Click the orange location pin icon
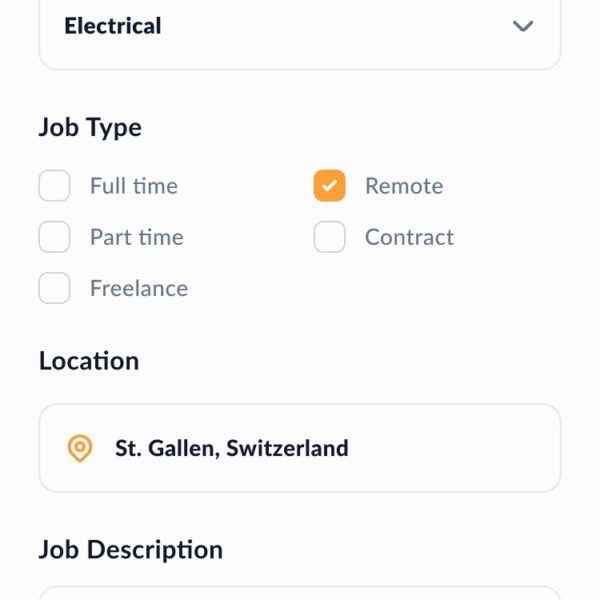Image resolution: width=600 pixels, height=600 pixels. [x=80, y=448]
